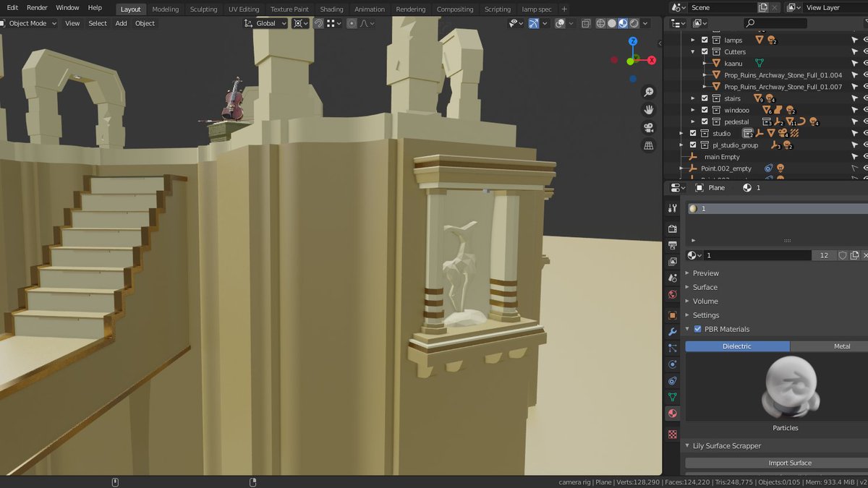This screenshot has width=868, height=488.
Task: Select rendered viewport shading
Action: click(634, 23)
